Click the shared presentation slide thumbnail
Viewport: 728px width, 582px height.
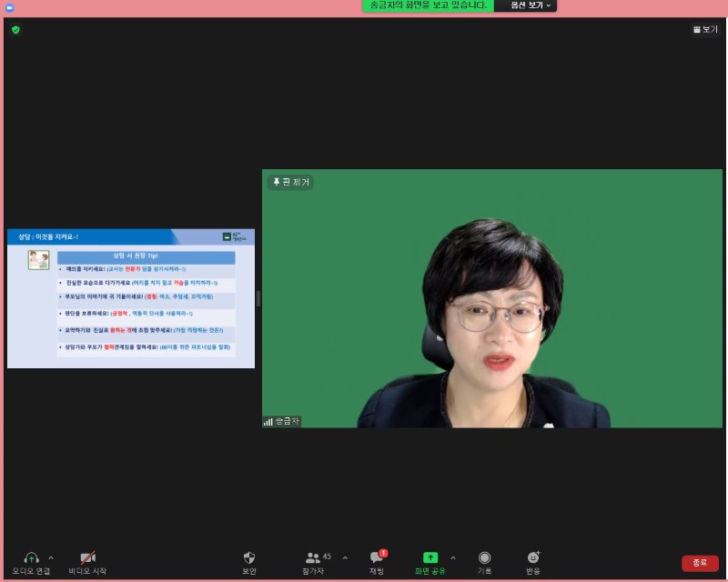131,298
